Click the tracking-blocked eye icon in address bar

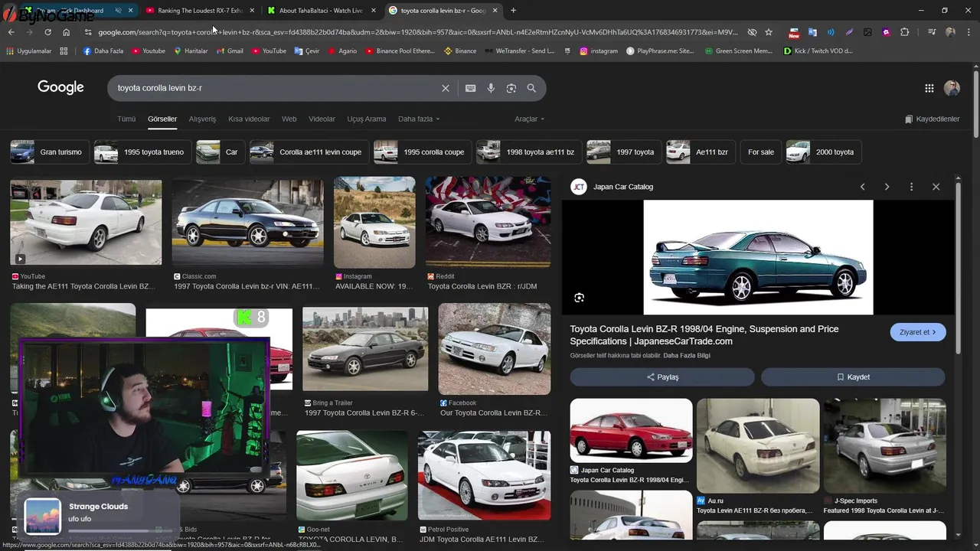(x=752, y=32)
